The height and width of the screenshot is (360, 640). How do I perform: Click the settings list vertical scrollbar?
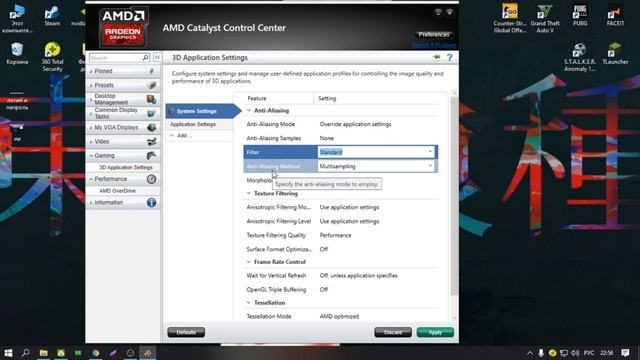click(x=454, y=196)
